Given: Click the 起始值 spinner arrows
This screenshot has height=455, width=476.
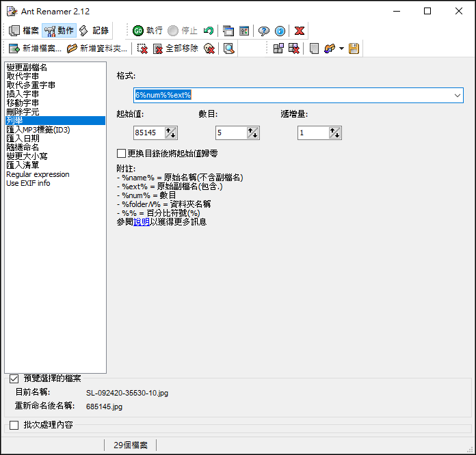Looking at the screenshot, I should pos(171,133).
